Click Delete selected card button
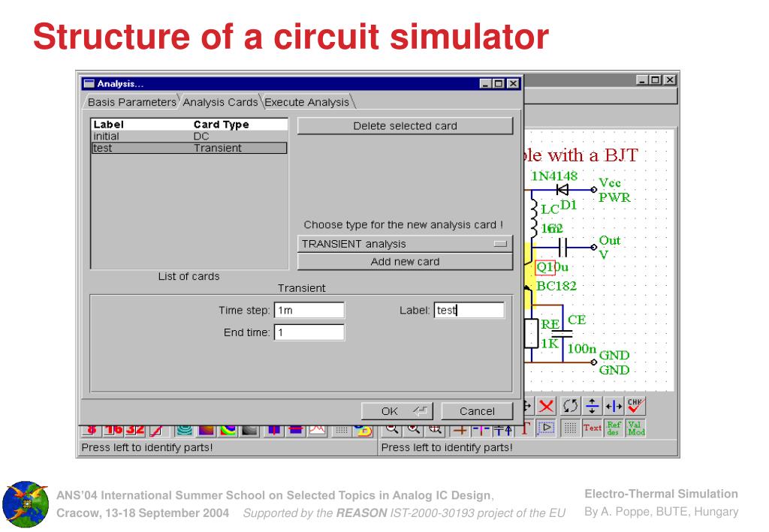Image resolution: width=769 pixels, height=532 pixels. tap(405, 126)
